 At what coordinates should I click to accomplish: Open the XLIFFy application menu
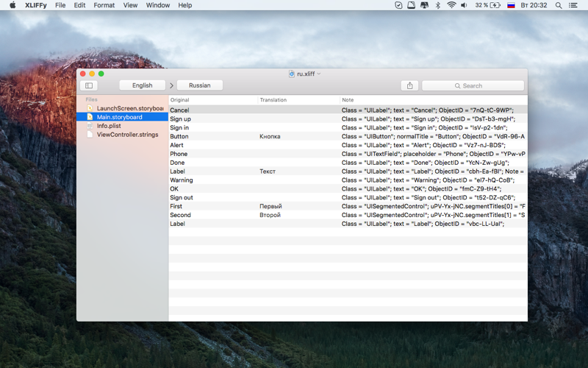click(36, 5)
